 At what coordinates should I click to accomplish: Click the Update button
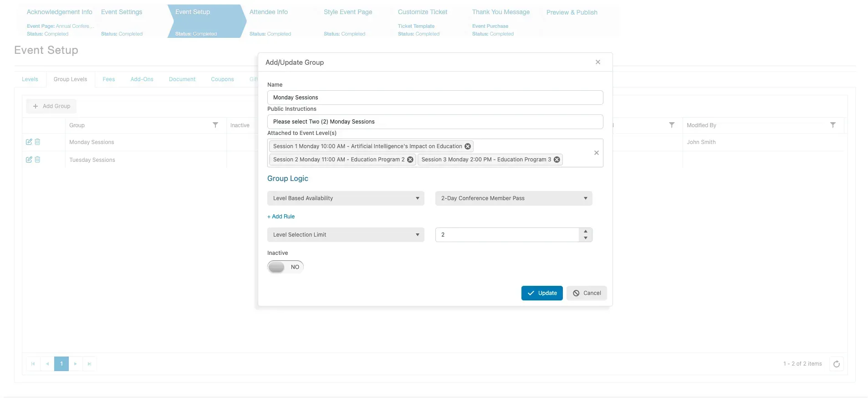coord(542,293)
